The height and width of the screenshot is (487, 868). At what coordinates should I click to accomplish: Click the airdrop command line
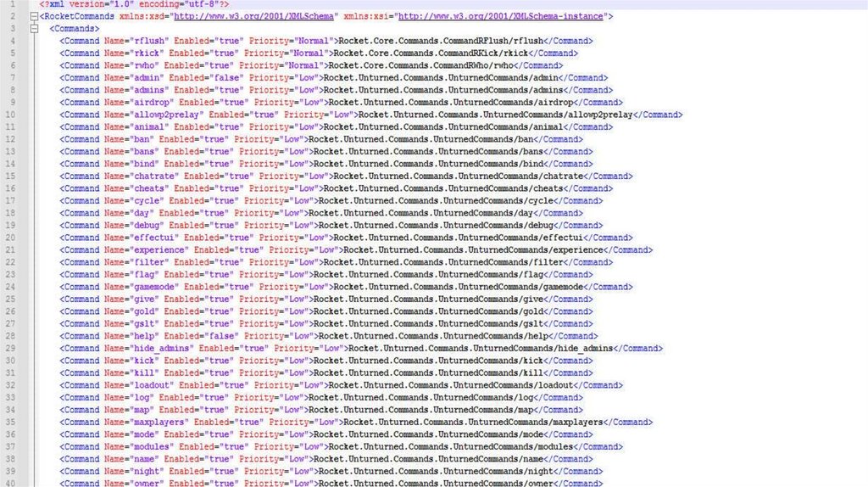(341, 103)
